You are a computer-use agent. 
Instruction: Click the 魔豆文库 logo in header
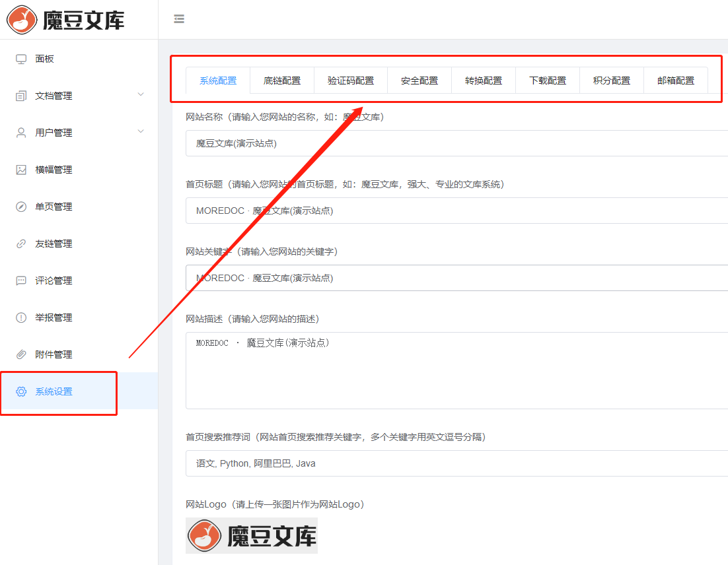tap(65, 20)
